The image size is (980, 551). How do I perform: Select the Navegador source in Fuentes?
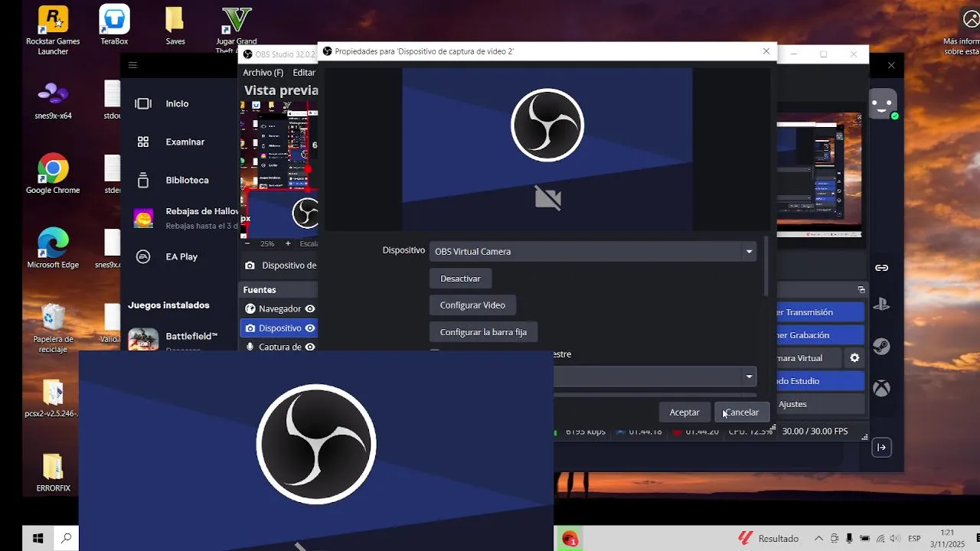coord(279,308)
